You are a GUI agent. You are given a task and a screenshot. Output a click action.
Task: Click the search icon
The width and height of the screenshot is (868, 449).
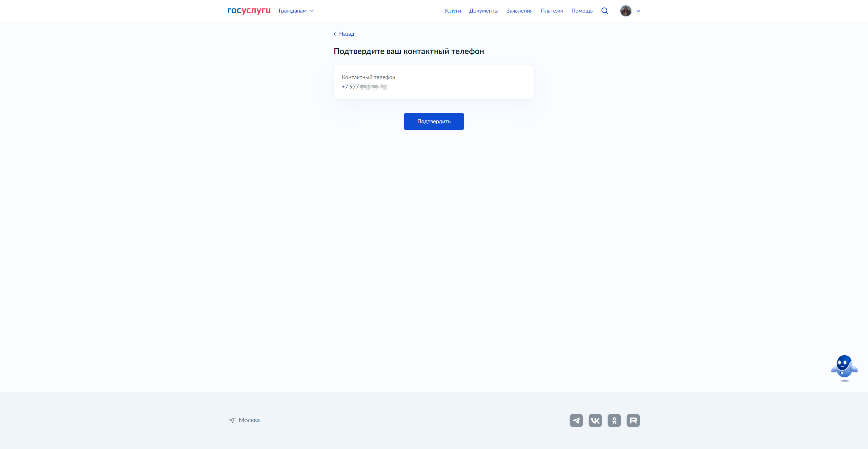coord(605,10)
